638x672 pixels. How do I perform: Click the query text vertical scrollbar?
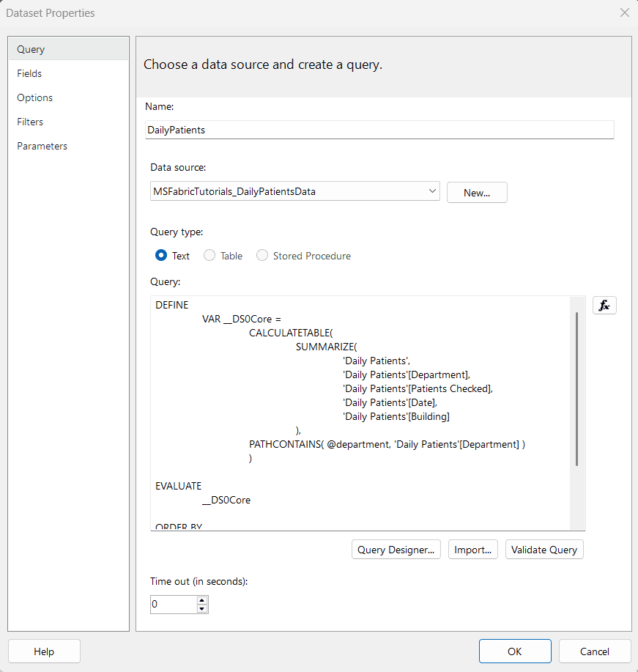click(x=577, y=388)
